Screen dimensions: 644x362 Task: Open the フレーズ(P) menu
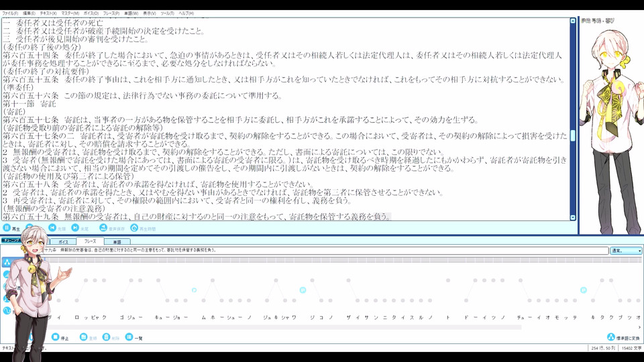point(111,13)
